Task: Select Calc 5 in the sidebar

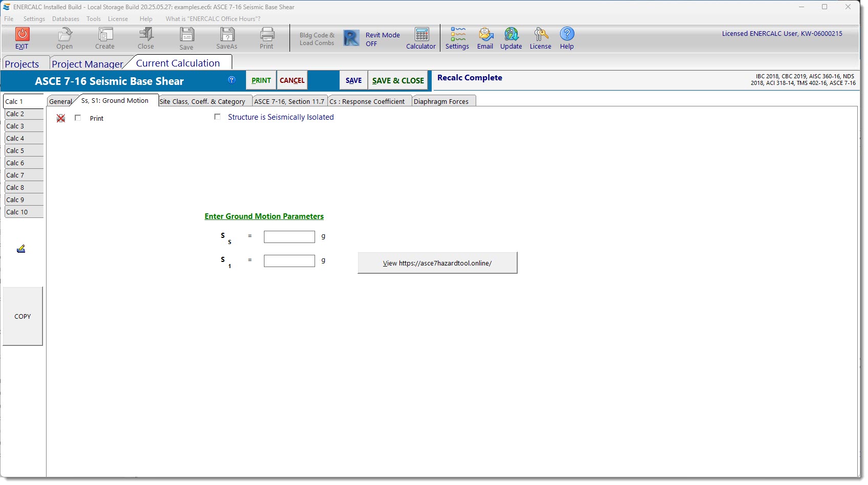Action: click(x=24, y=151)
